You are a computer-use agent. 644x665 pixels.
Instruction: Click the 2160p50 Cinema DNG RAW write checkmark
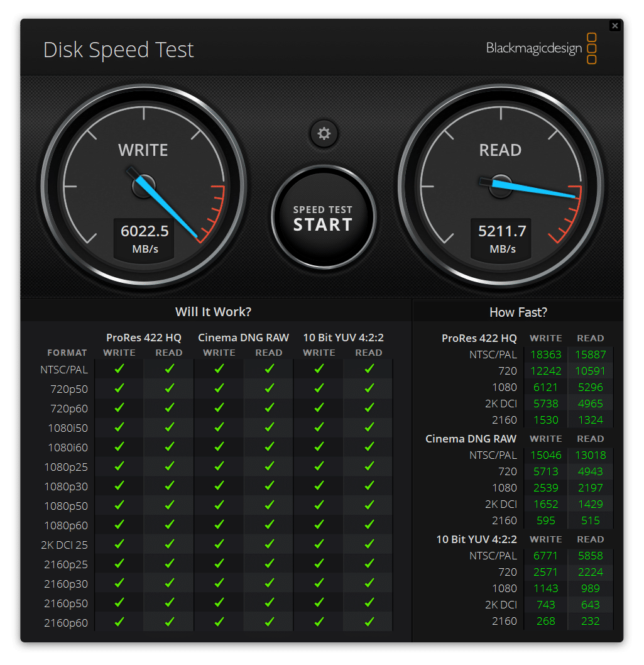(x=219, y=603)
